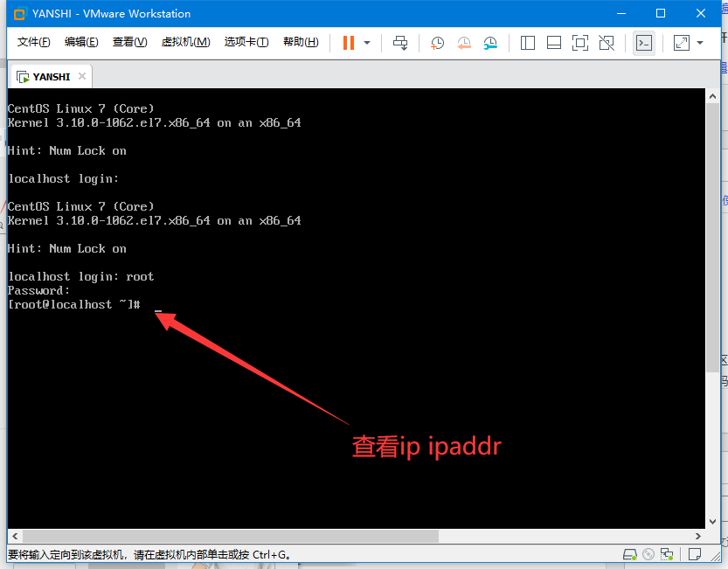Click the stretch guest display icon

tap(682, 43)
